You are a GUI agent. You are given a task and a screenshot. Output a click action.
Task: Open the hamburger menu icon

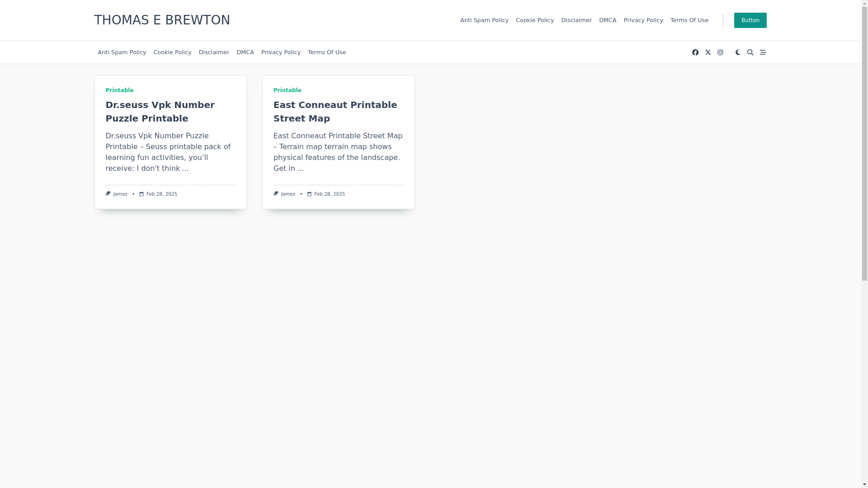pyautogui.click(x=763, y=52)
